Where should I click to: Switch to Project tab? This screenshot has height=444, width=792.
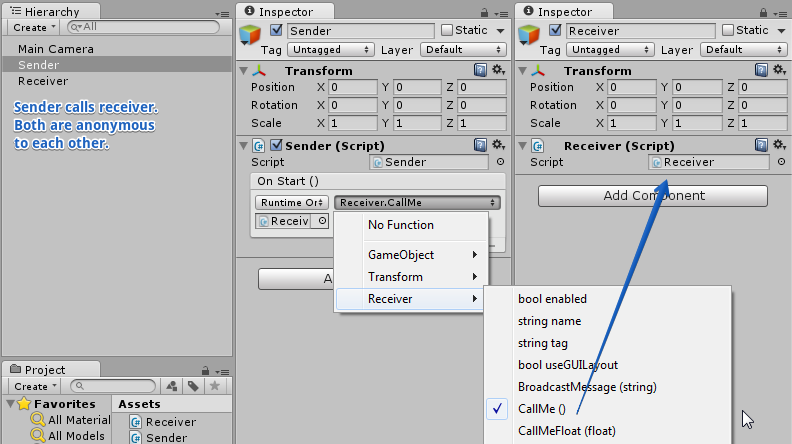(51, 370)
